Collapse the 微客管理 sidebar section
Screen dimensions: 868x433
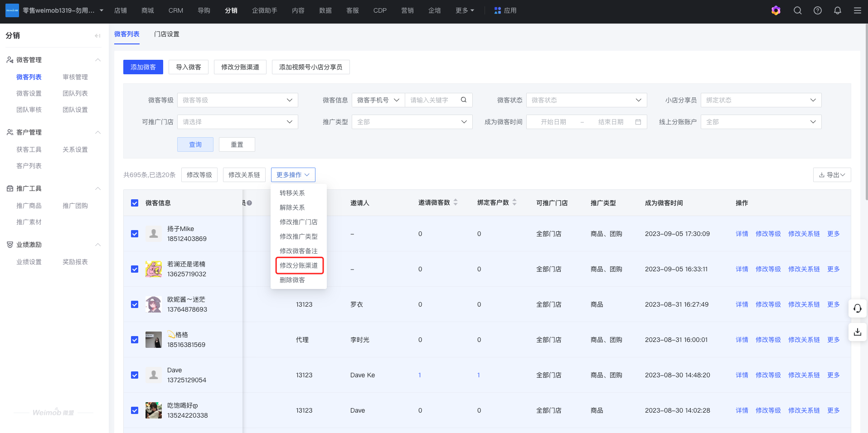click(97, 60)
